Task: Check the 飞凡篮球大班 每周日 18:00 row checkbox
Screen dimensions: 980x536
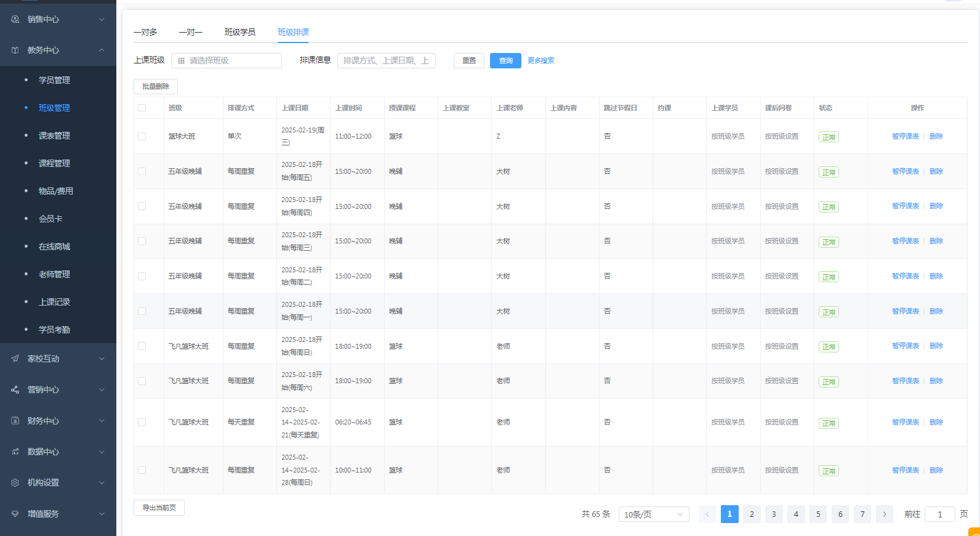Action: pyautogui.click(x=142, y=346)
